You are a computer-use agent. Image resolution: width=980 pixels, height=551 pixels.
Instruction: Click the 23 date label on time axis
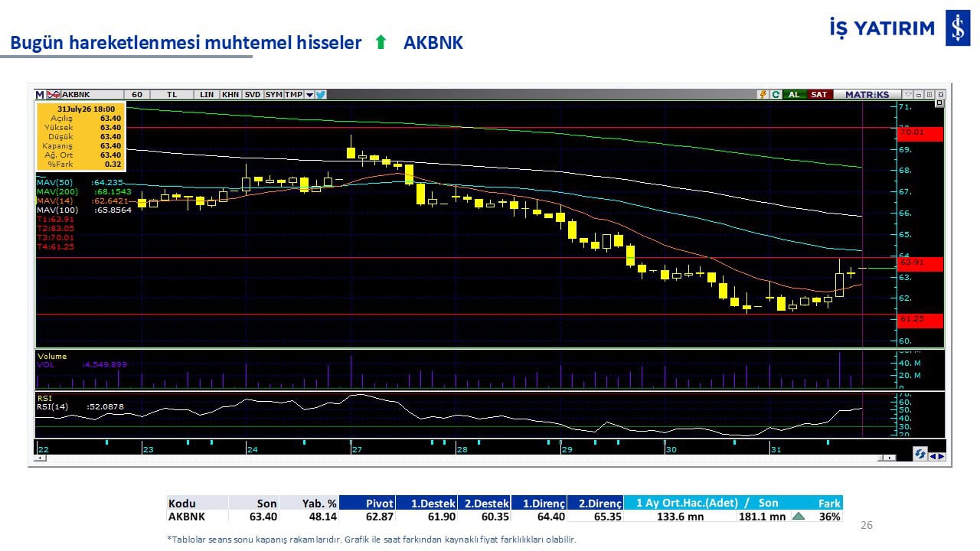pyautogui.click(x=149, y=450)
